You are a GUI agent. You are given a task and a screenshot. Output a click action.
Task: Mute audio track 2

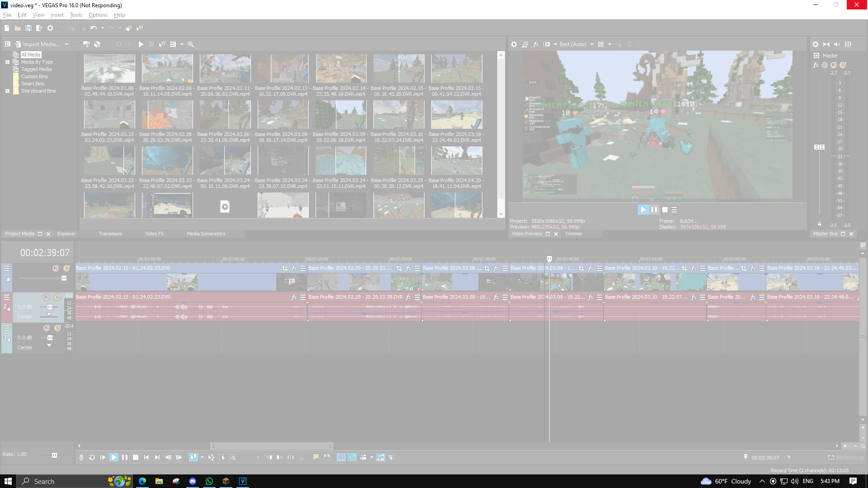47,297
